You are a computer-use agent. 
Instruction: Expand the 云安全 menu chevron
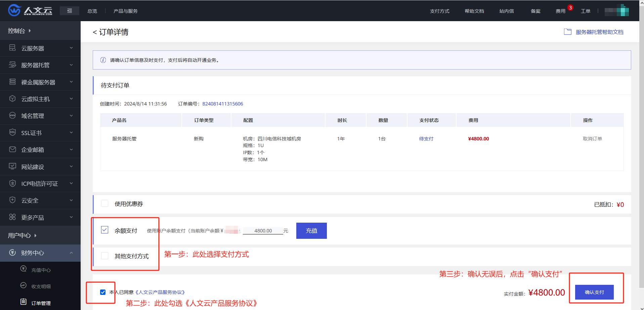coord(71,201)
